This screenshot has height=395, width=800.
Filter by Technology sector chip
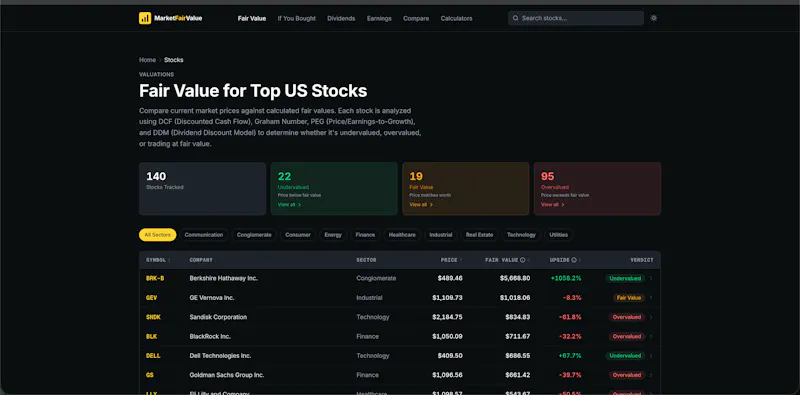(521, 235)
